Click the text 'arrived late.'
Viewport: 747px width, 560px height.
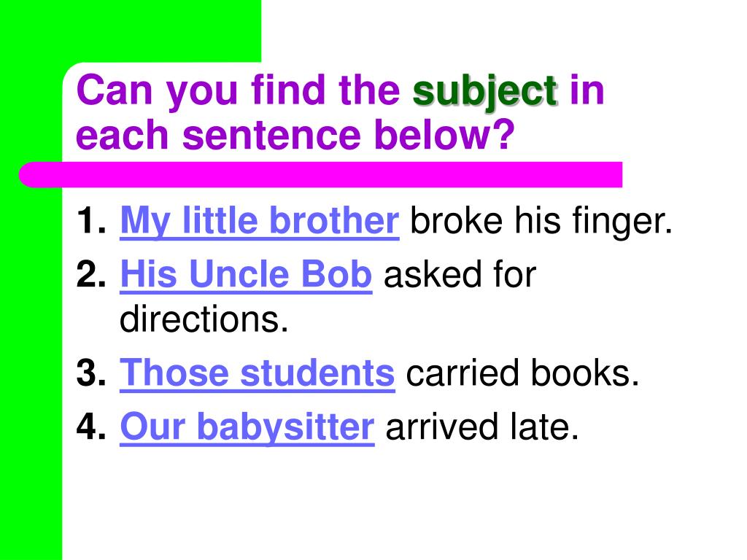point(482,427)
